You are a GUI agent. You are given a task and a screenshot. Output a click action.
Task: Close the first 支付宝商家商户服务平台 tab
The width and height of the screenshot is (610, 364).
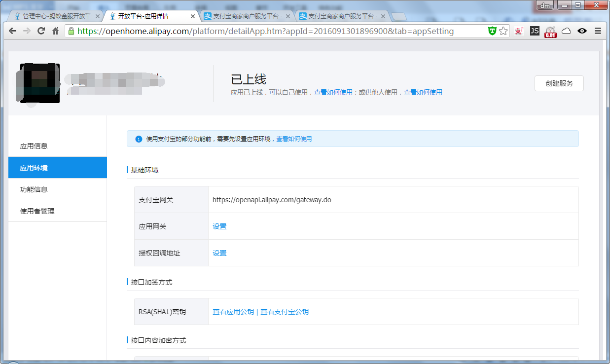click(x=288, y=16)
